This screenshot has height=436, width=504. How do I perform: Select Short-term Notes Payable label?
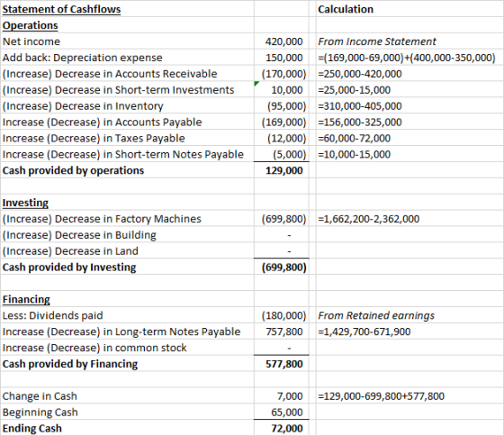tap(122, 154)
